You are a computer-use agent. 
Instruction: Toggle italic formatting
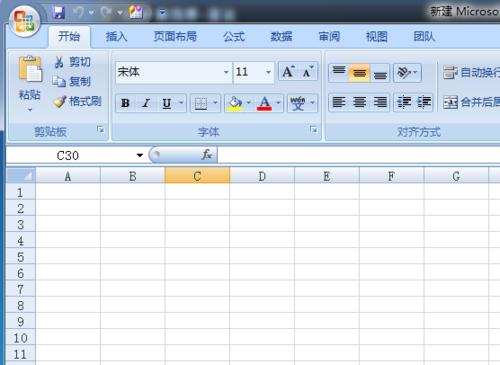pos(146,103)
